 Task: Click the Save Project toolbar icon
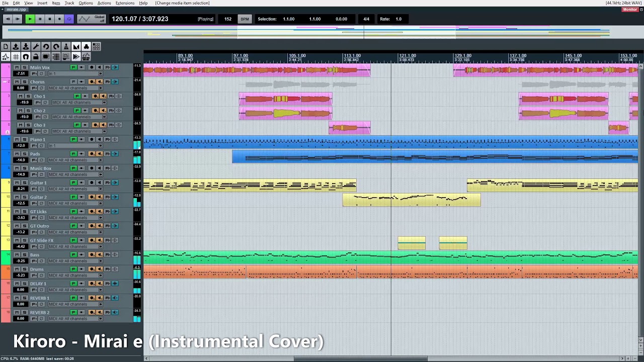point(26,46)
